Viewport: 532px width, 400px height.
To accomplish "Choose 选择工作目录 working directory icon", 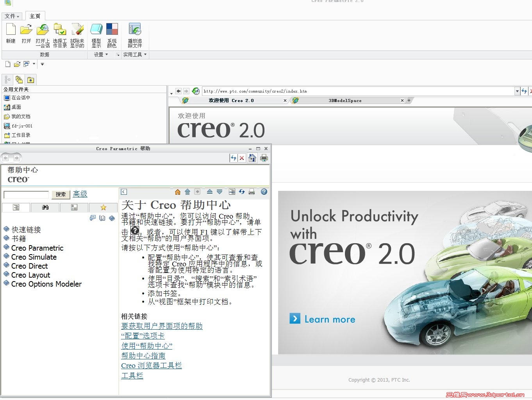I will [x=60, y=35].
